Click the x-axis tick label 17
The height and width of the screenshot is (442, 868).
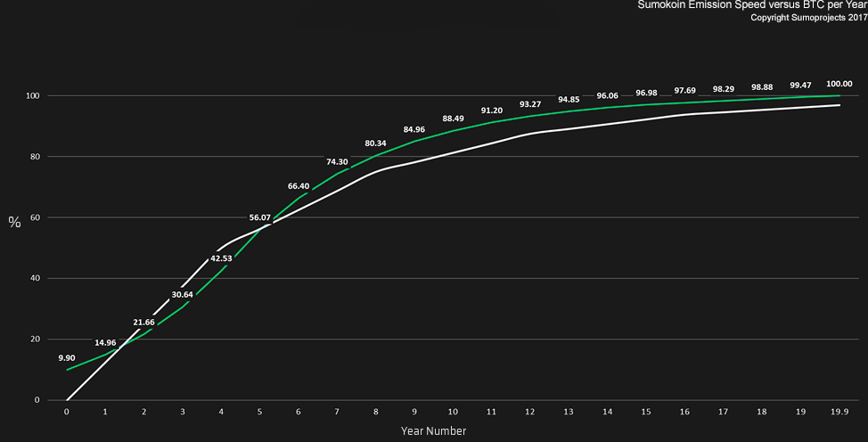point(724,412)
